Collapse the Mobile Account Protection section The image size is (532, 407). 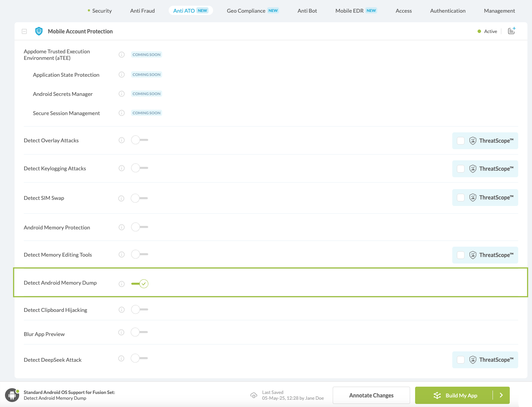[x=24, y=31]
